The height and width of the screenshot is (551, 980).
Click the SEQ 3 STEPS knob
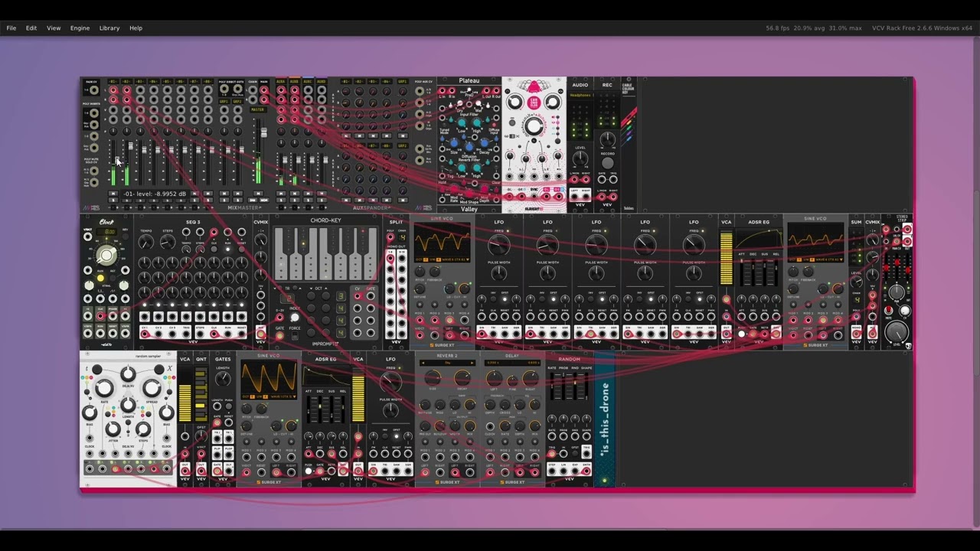(168, 243)
